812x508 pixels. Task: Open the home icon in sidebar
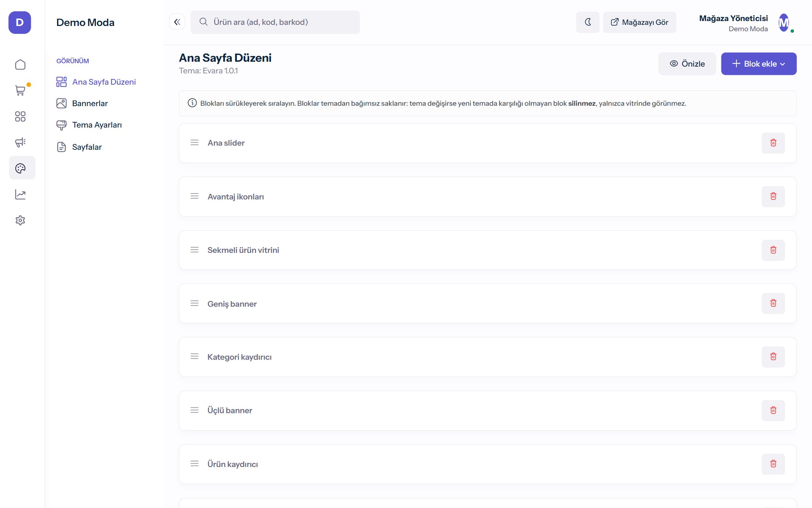coord(20,65)
